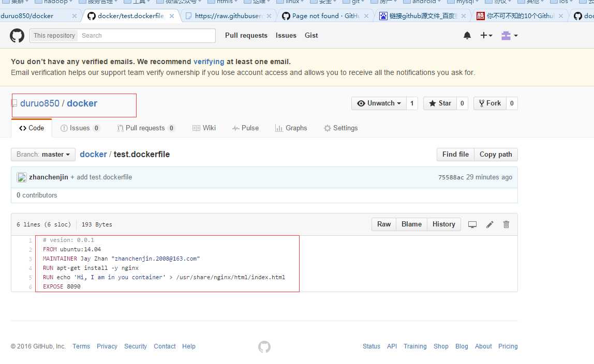Open the duruo850 owner link

[40, 103]
